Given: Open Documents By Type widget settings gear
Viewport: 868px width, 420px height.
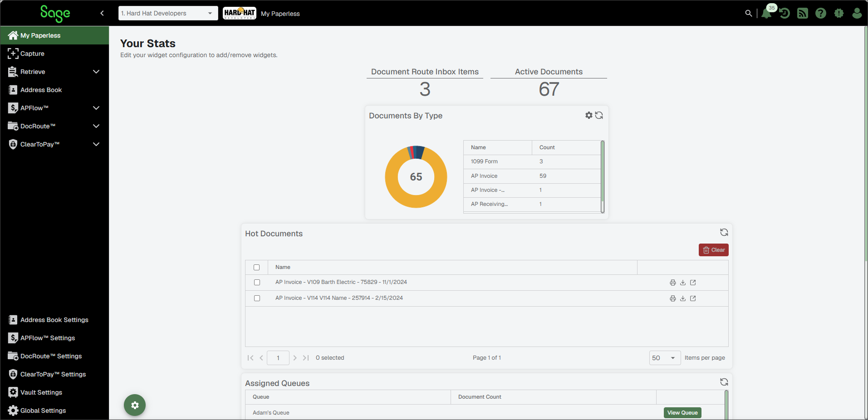Looking at the screenshot, I should click(x=589, y=115).
